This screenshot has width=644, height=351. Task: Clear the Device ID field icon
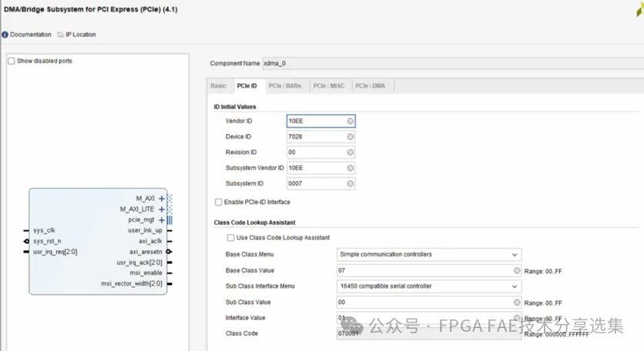[351, 137]
